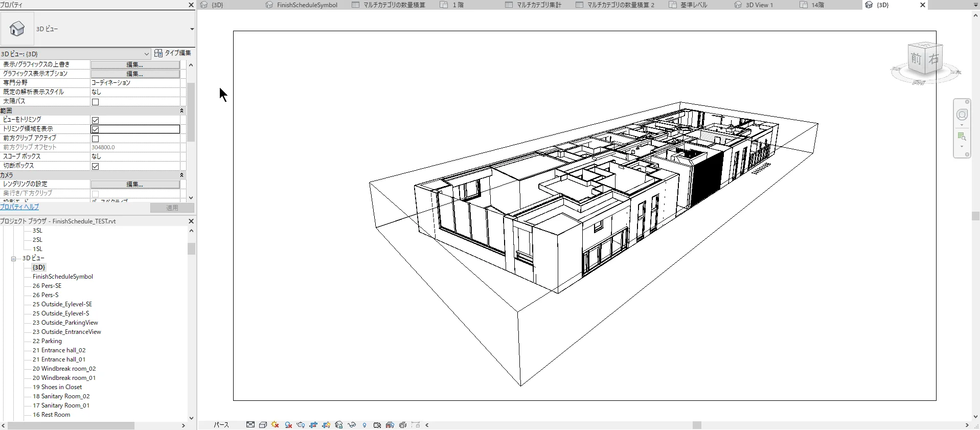Click the temporary hide/isolate glasses icon
The height and width of the screenshot is (430, 980).
point(352,425)
